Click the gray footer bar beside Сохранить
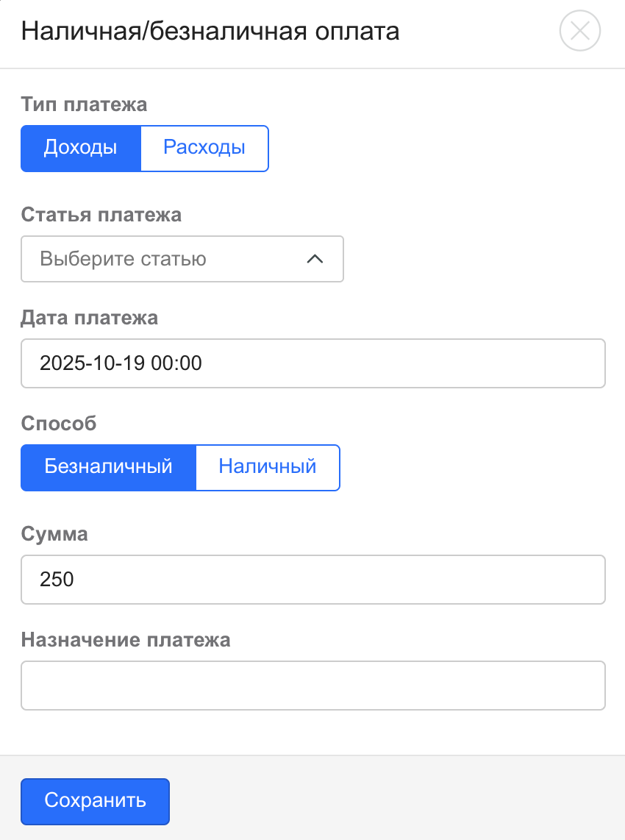Image resolution: width=625 pixels, height=840 pixels. [397, 800]
